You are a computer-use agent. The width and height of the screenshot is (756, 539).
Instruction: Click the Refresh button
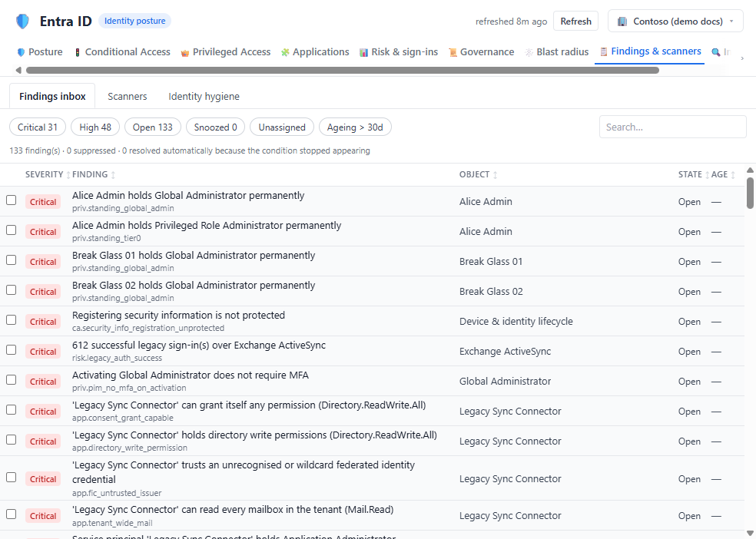click(575, 21)
